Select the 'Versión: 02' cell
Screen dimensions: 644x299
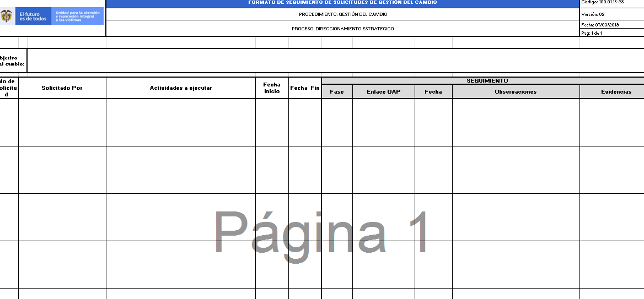pos(611,14)
